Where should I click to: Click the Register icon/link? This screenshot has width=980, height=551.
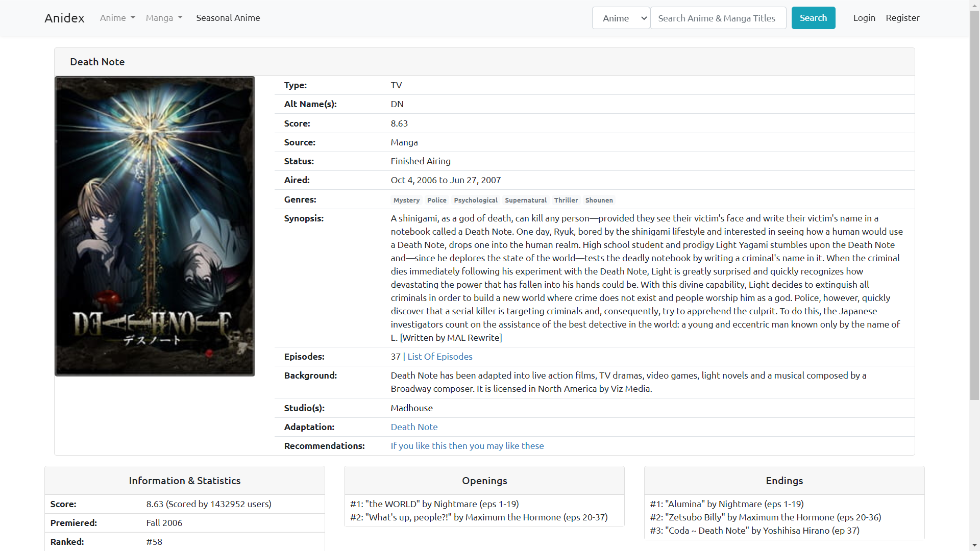902,17
